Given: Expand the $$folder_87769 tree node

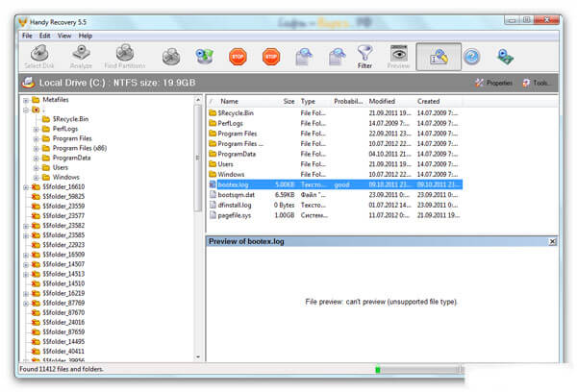Looking at the screenshot, I should 26,304.
